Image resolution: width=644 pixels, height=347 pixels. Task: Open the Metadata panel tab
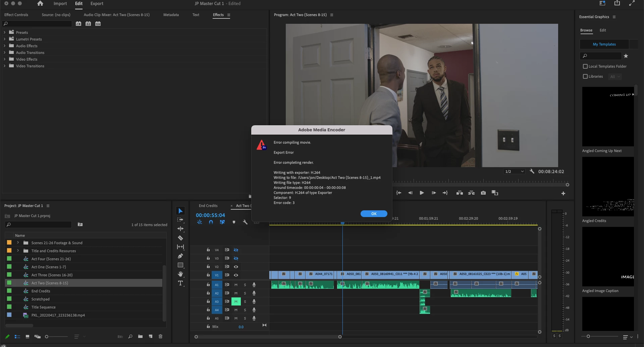point(171,15)
